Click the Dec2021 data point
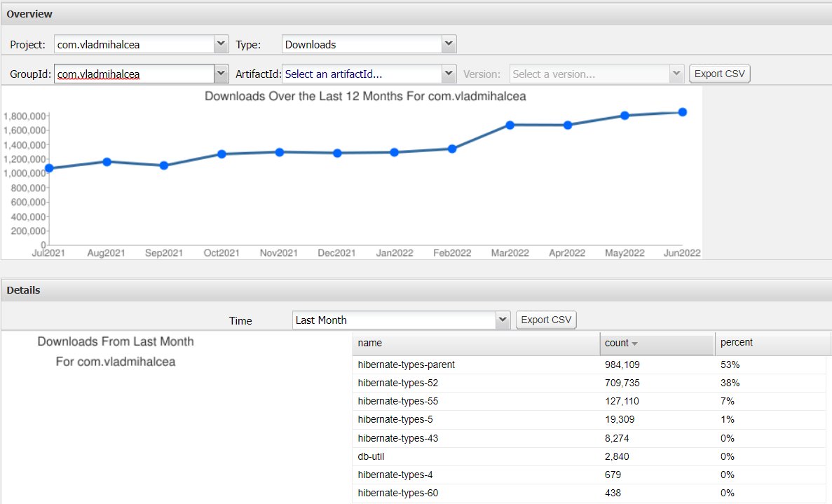 click(337, 153)
